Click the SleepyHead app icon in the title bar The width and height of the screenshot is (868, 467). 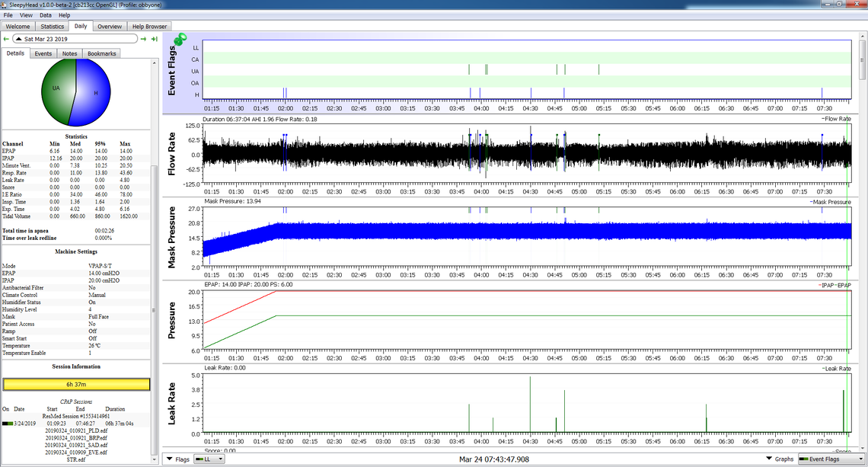(x=5, y=5)
